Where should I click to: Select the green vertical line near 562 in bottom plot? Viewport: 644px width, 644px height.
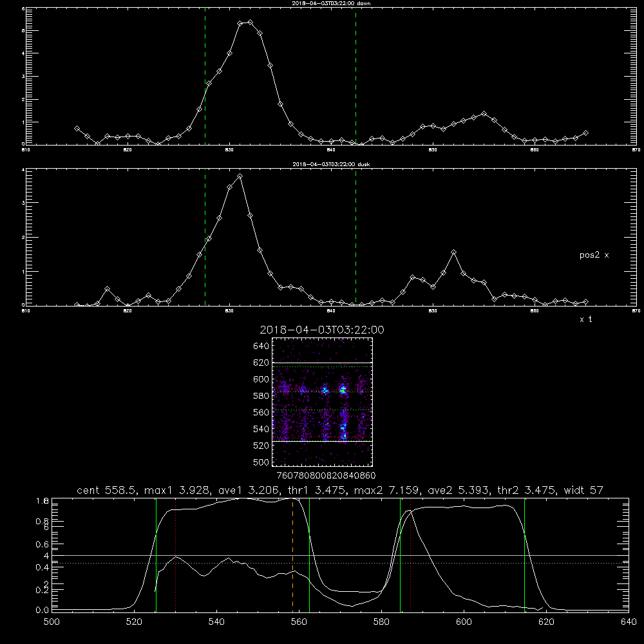(x=309, y=554)
